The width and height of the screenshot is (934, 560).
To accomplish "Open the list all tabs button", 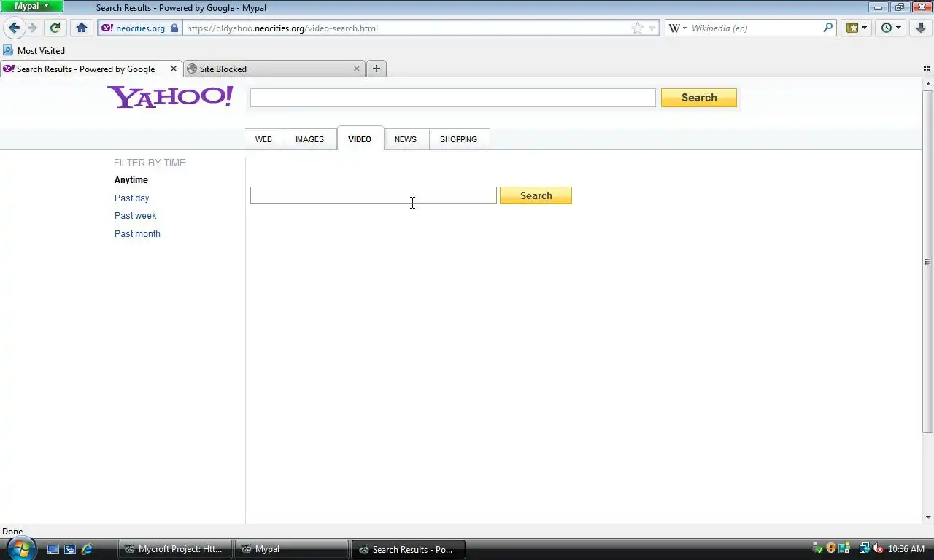I will point(927,69).
